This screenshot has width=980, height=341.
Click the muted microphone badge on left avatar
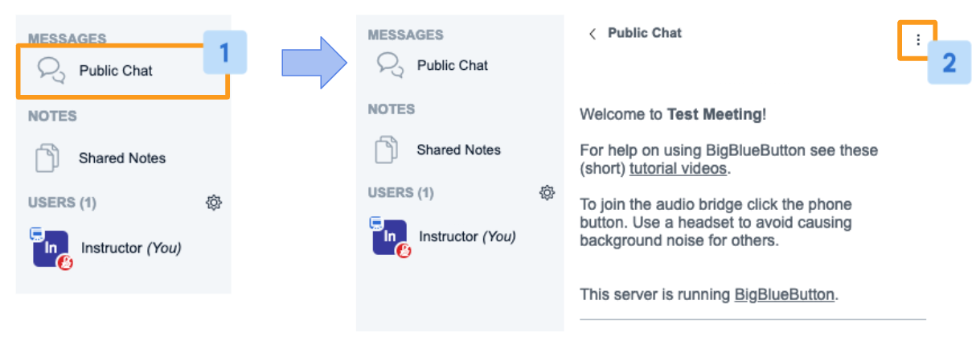click(x=65, y=263)
